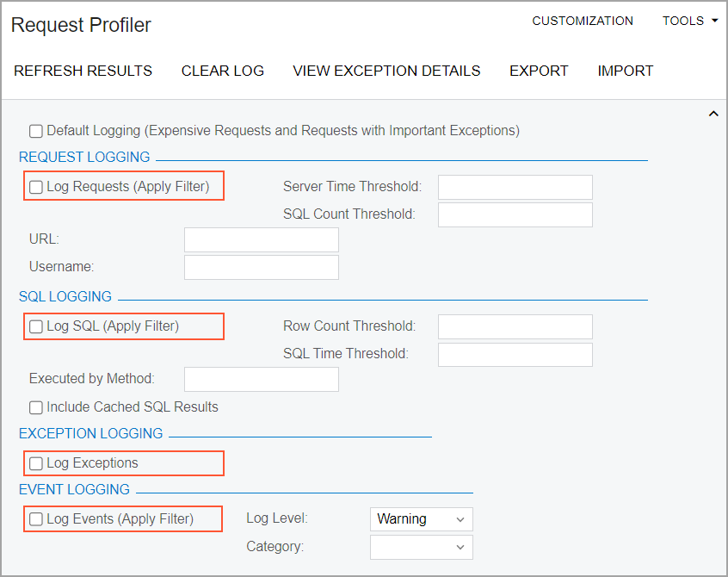Click the Clear Log button
The image size is (728, 577).
[223, 71]
